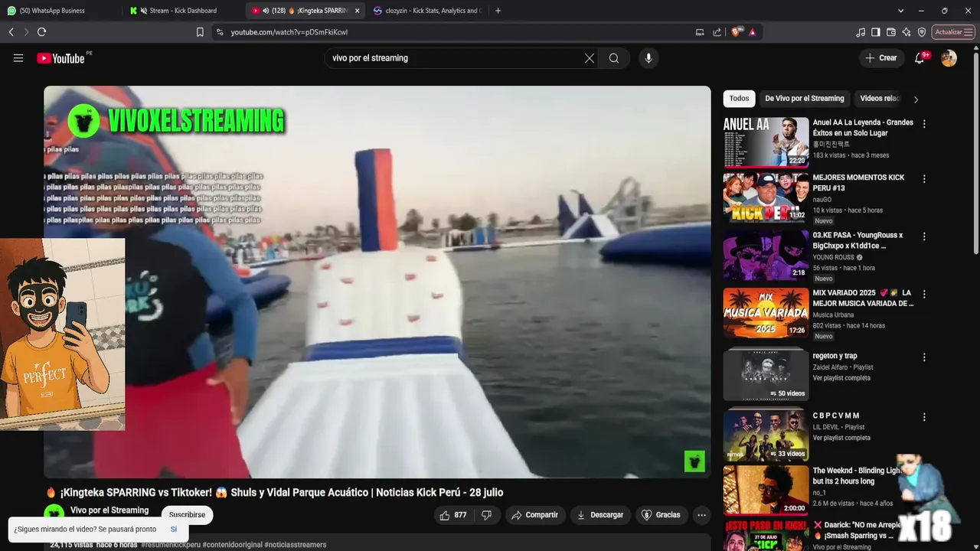Like the video with thumbs up
Screen dimensions: 980x551
click(453, 515)
